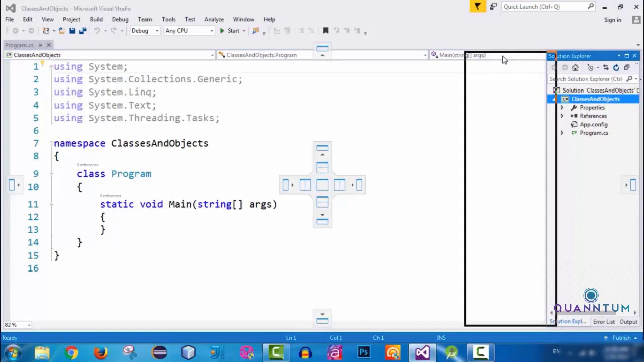Open Google Chrome from the taskbar

tap(71, 352)
